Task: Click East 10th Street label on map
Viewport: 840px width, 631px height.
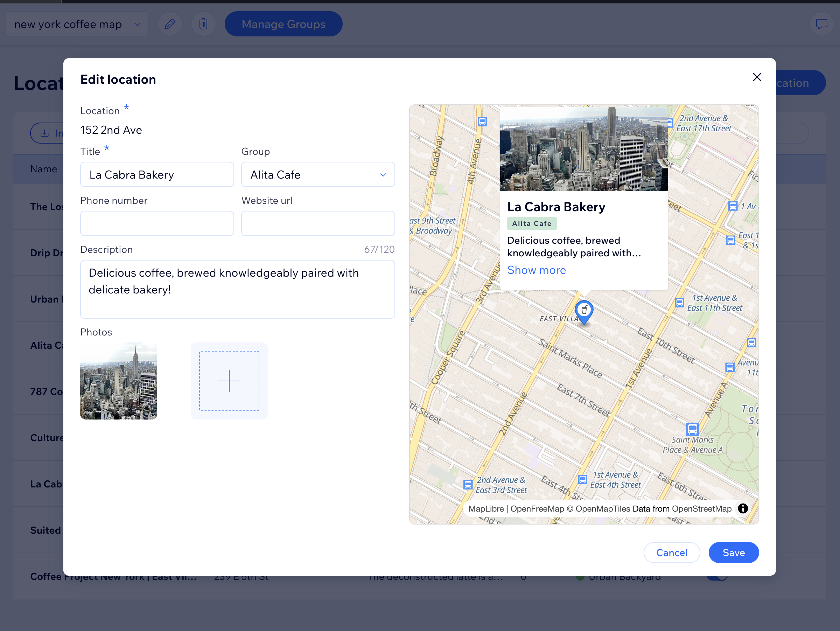Action: [666, 345]
